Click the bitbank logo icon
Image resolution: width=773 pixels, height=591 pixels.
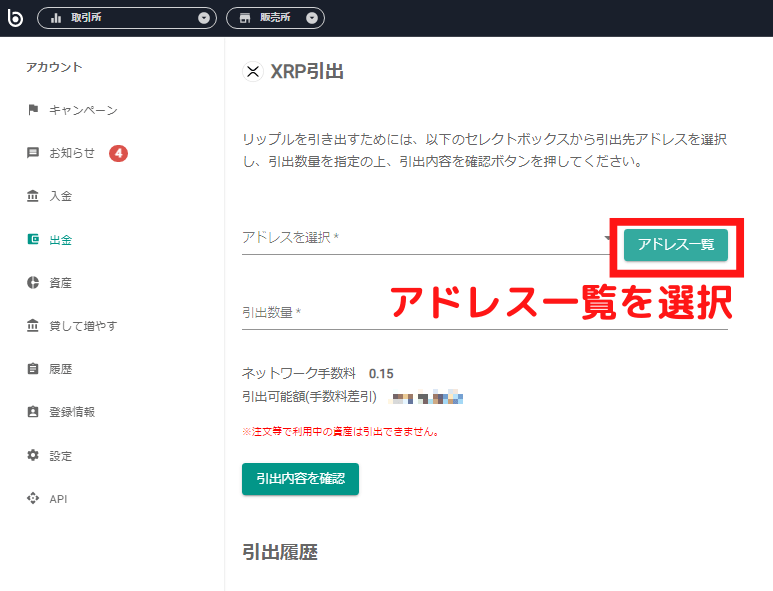(x=15, y=18)
